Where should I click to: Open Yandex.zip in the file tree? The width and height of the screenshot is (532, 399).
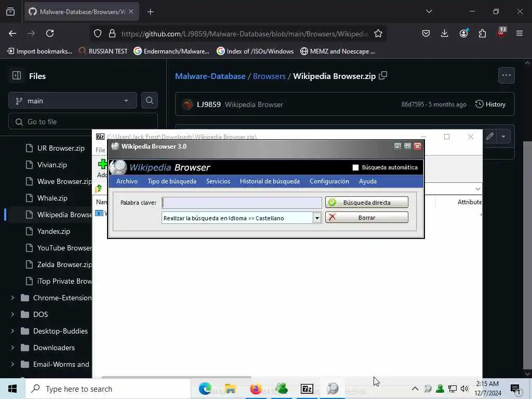pyautogui.click(x=54, y=231)
